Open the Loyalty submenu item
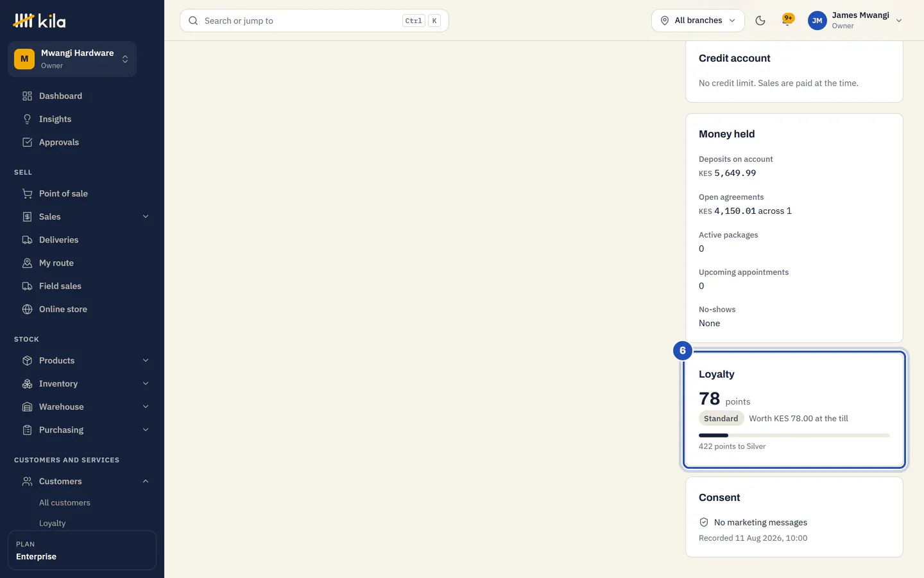The height and width of the screenshot is (578, 924). pos(53,523)
